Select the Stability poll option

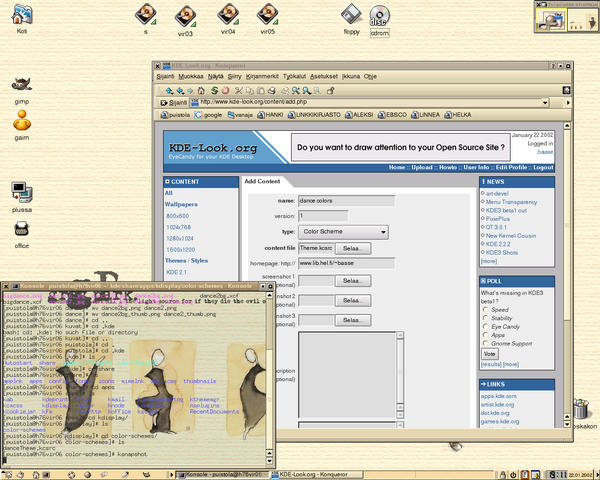coord(486,318)
